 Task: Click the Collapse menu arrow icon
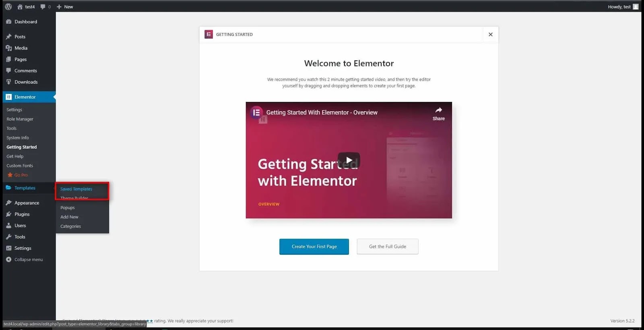click(x=8, y=259)
